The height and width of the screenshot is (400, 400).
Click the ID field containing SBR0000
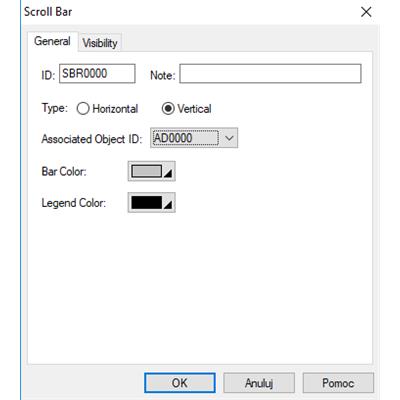tap(97, 73)
